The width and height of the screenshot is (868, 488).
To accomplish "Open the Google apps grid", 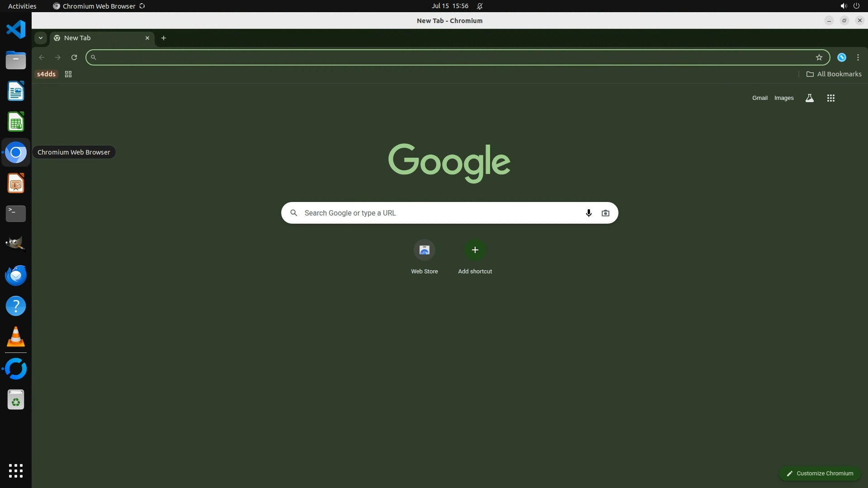I will [x=830, y=98].
